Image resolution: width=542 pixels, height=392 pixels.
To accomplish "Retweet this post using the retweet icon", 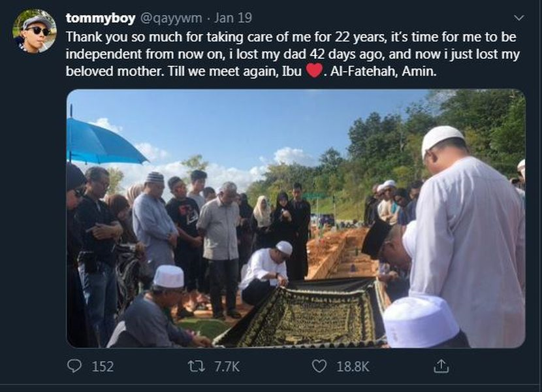I will click(x=197, y=366).
